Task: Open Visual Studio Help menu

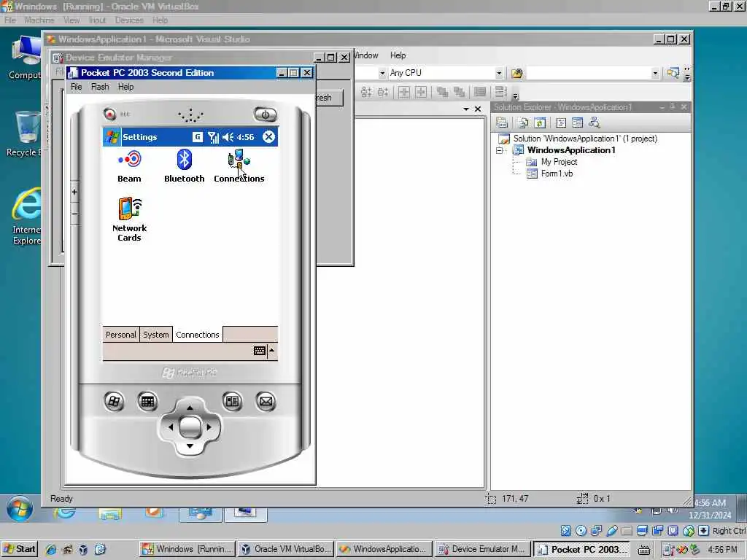Action: point(398,55)
